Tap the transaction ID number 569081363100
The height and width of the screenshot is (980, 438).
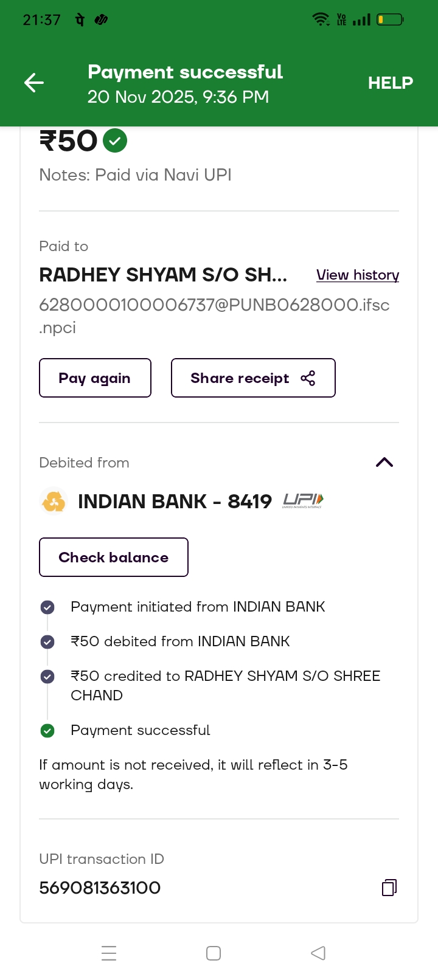tap(100, 888)
